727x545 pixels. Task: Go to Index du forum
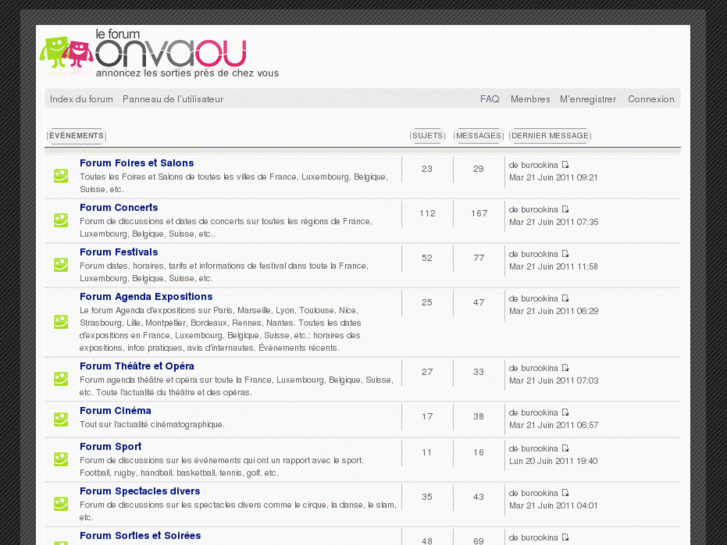(82, 99)
